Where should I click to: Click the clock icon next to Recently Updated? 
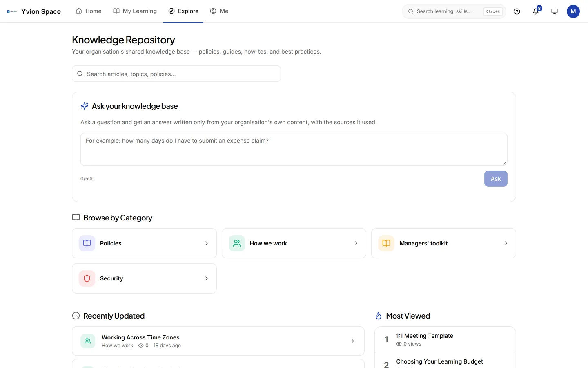76,316
